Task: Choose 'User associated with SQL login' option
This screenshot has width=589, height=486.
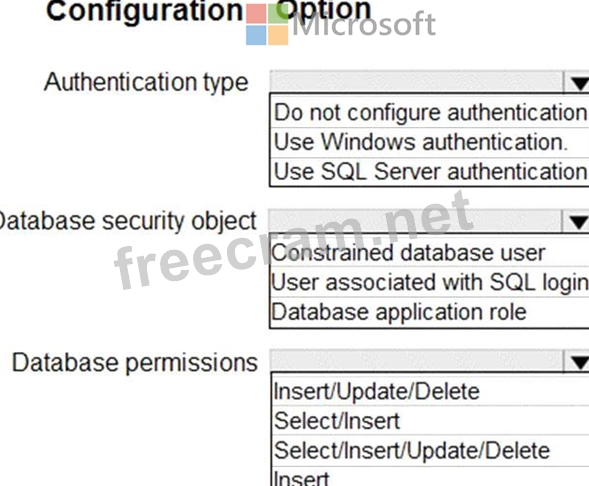Action: pyautogui.click(x=430, y=282)
